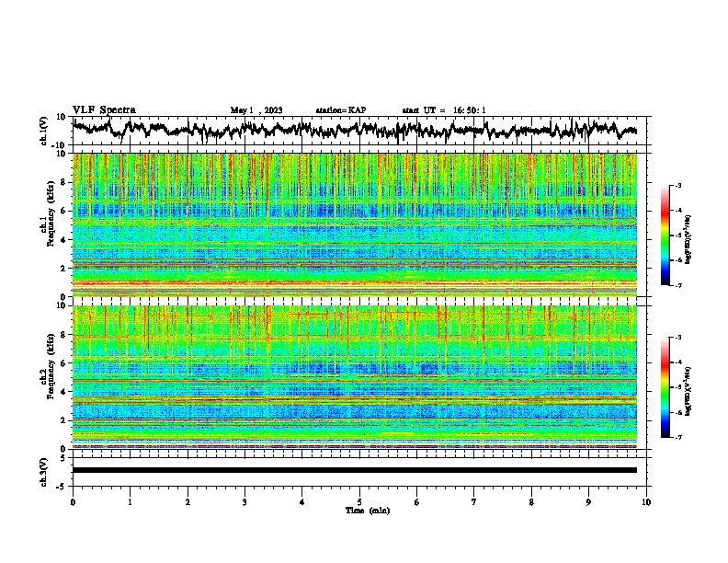Click the time axis tick label "9"

(588, 501)
